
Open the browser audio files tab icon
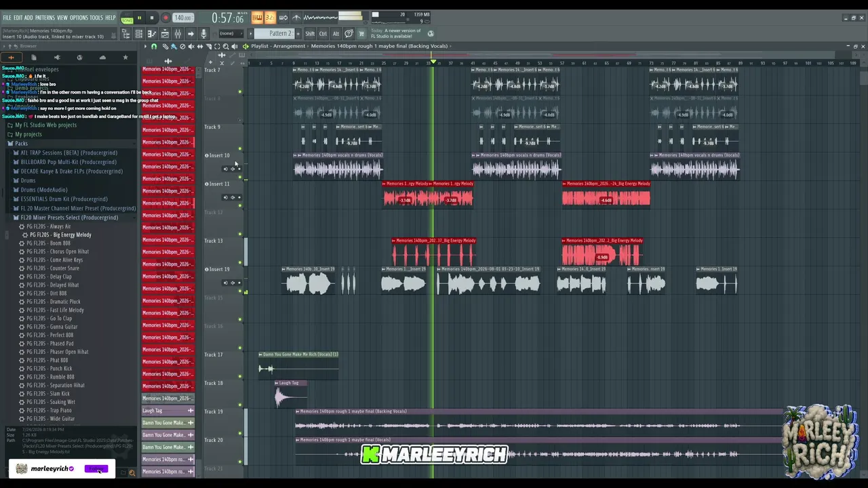11,58
